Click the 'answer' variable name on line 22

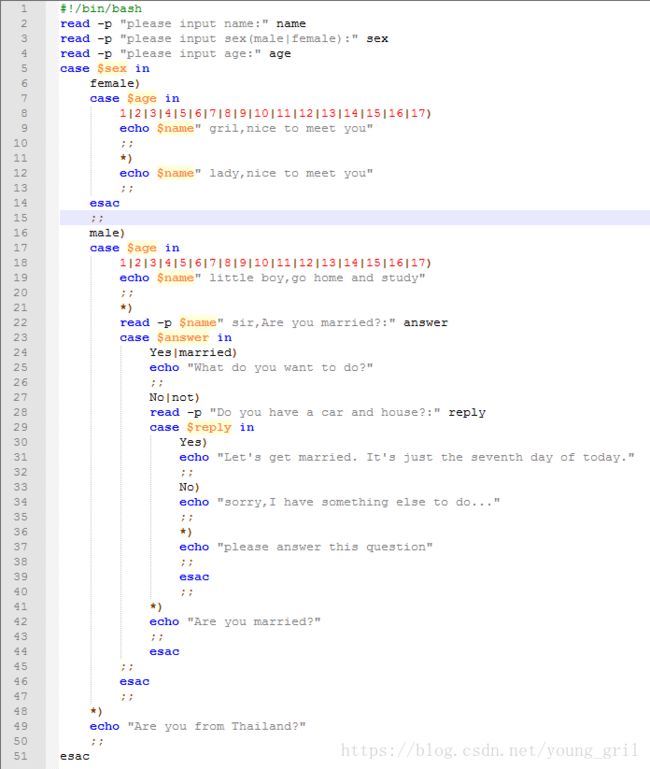[x=426, y=323]
